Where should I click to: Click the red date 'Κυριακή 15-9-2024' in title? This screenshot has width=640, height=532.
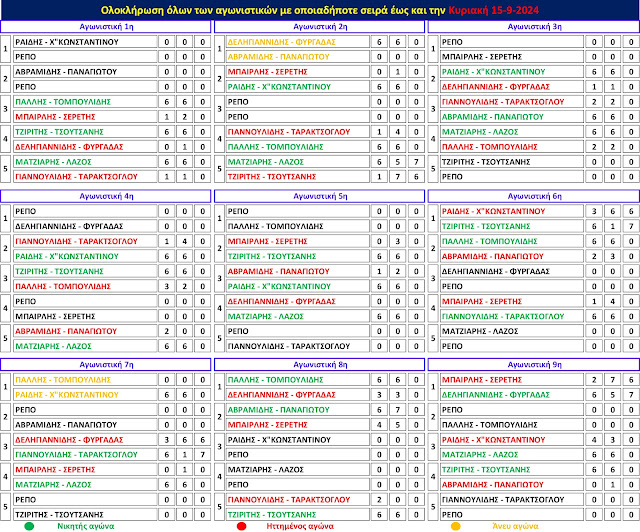pos(493,10)
